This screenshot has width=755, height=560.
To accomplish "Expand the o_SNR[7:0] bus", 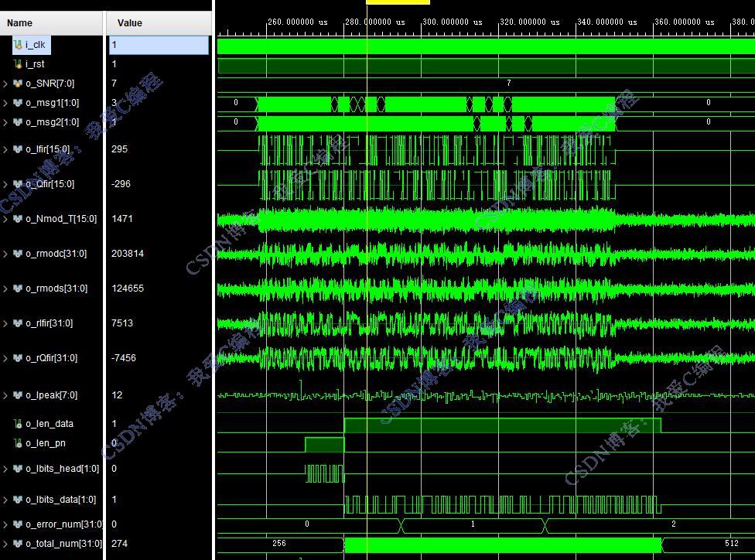I will [5, 84].
